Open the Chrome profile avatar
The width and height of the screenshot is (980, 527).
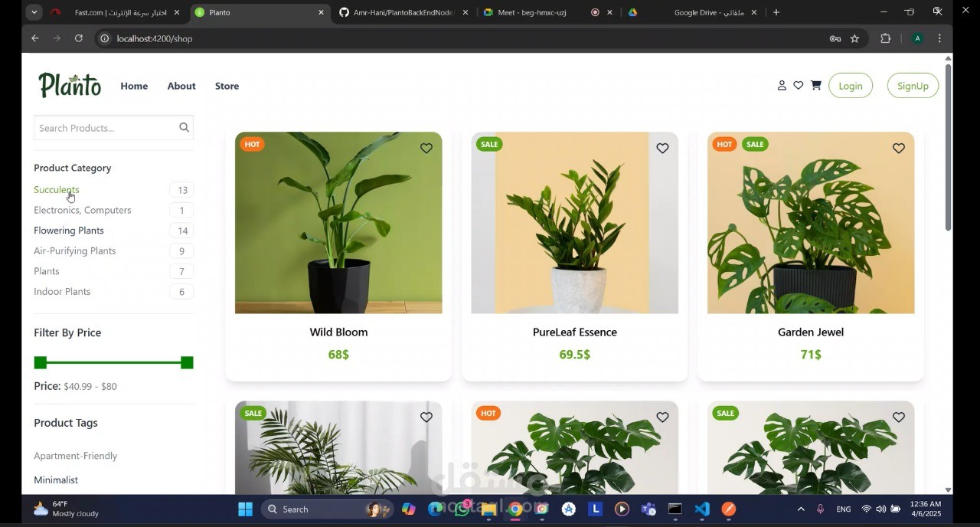pyautogui.click(x=917, y=38)
